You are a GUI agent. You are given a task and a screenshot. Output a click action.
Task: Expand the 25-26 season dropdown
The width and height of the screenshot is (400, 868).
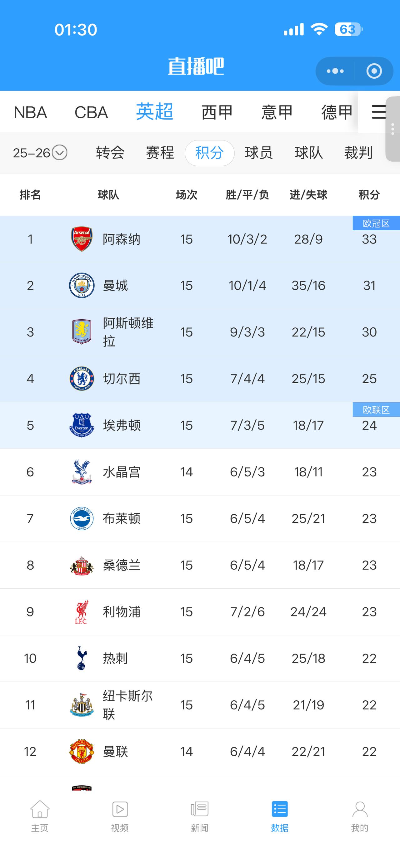(60, 153)
